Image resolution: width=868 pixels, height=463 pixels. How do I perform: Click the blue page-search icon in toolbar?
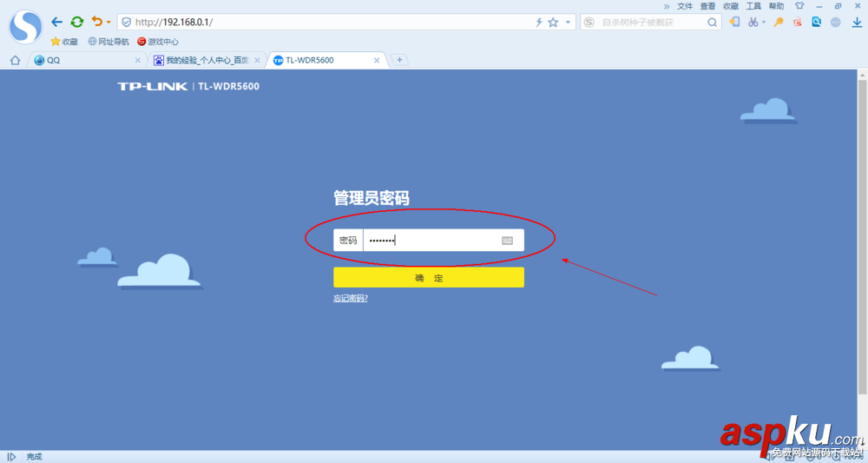point(817,22)
